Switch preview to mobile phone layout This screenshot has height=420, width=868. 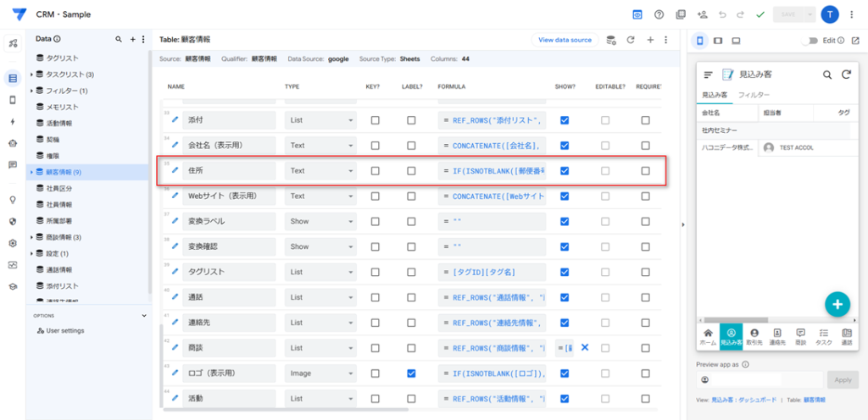(699, 41)
